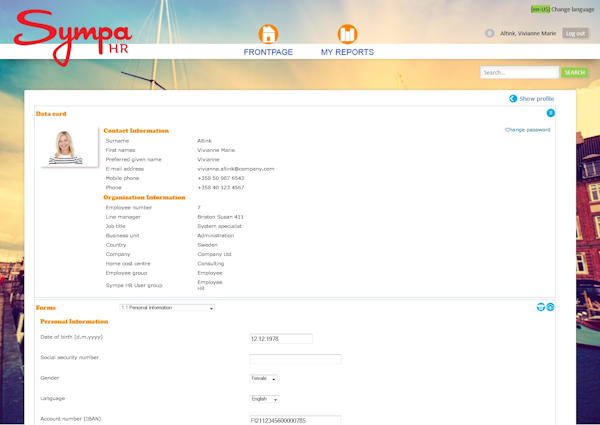The image size is (600, 425).
Task: Click the Change password link
Action: pyautogui.click(x=527, y=130)
